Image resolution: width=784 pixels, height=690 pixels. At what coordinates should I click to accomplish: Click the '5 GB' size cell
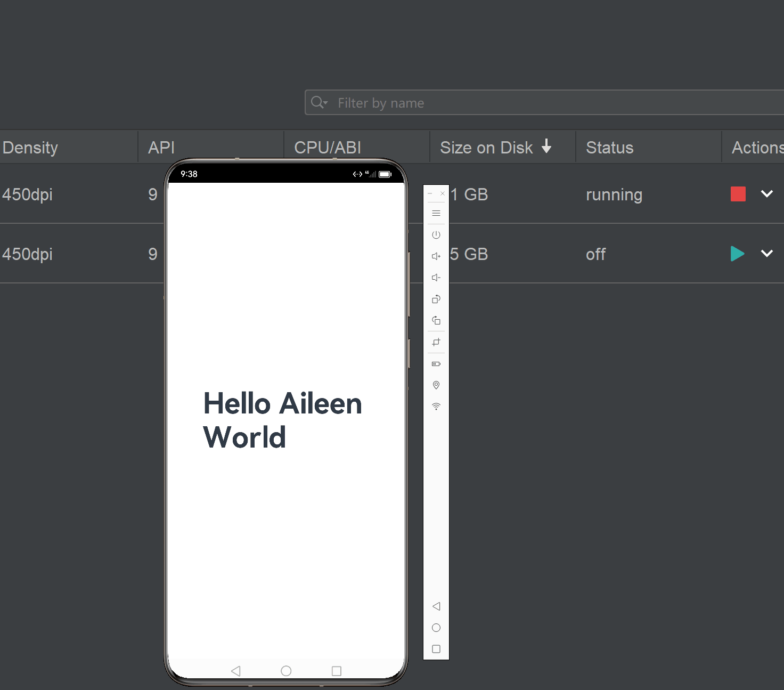click(469, 254)
